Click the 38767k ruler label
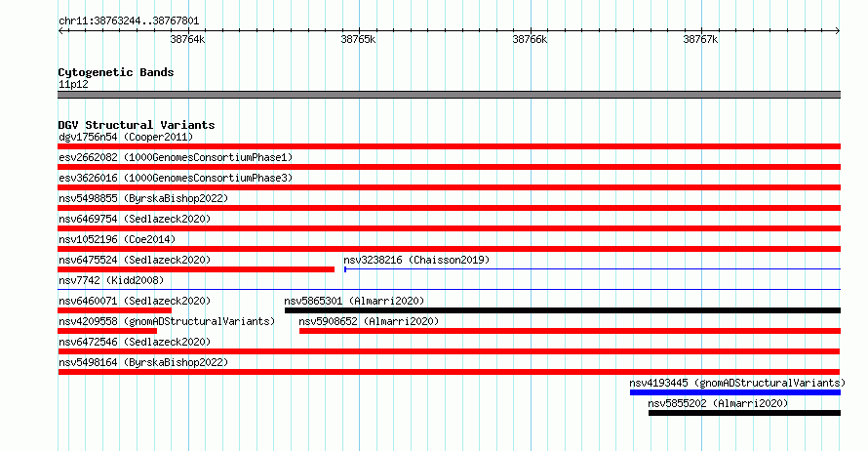This screenshot has width=868, height=451. (700, 39)
